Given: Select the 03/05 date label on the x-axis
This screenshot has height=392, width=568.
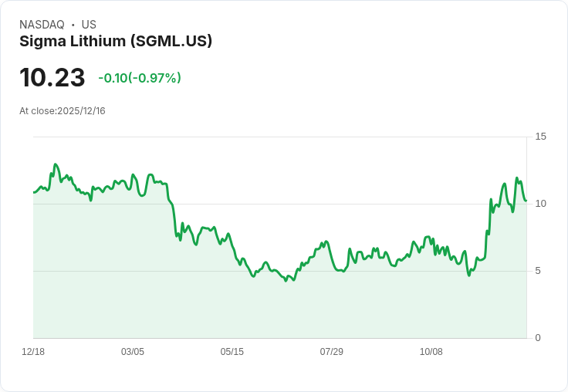Looking at the screenshot, I should click(x=133, y=352).
